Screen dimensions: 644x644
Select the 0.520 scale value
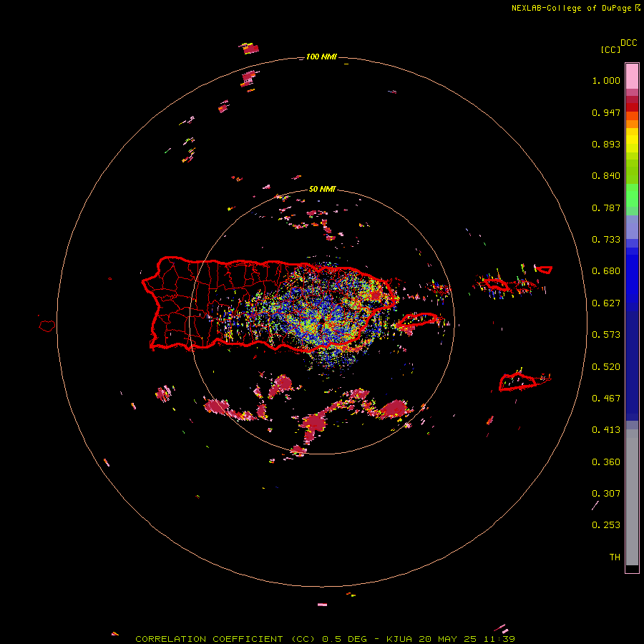pos(606,367)
